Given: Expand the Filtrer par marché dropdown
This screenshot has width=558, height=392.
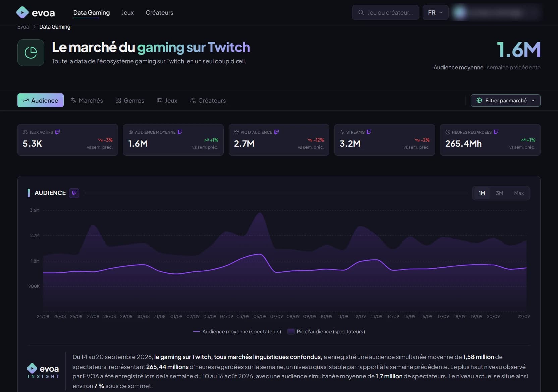Looking at the screenshot, I should pos(505,100).
